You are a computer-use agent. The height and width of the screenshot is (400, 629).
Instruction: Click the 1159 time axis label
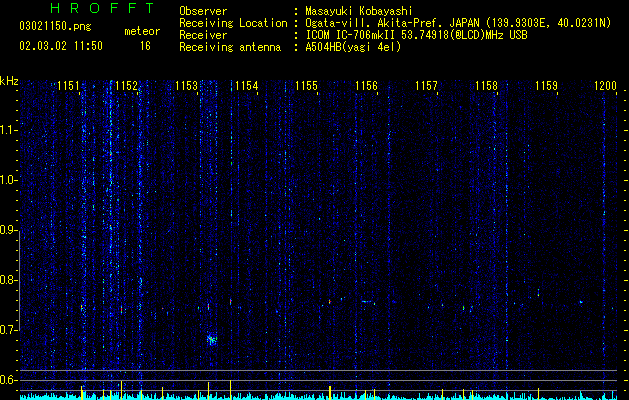tap(547, 86)
